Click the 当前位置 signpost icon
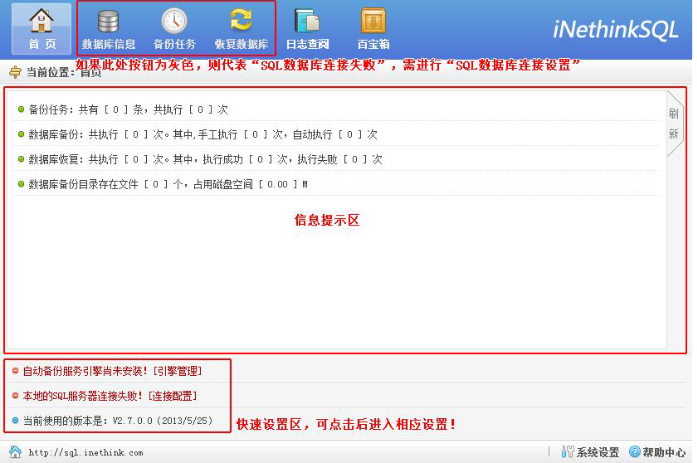 tap(15, 72)
